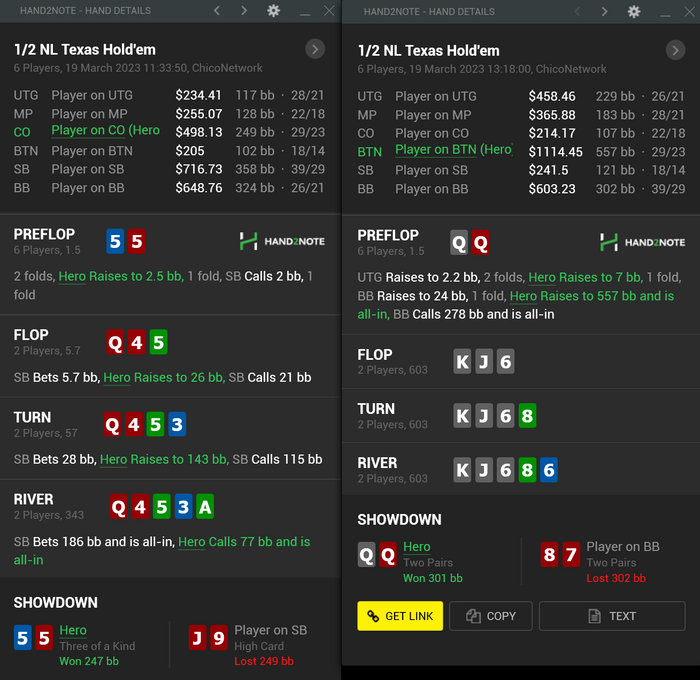This screenshot has height=680, width=700.
Task: Click red J card in left showdown
Action: coord(197,638)
